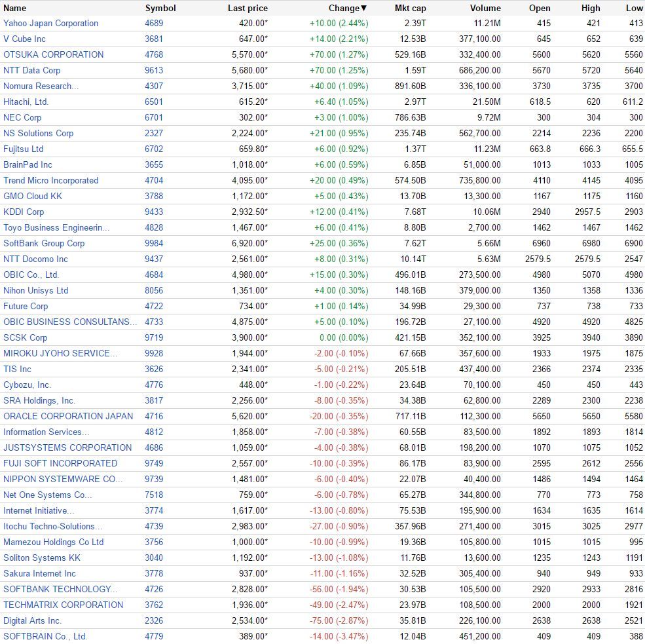
Task: Sort by Mkt cap column header
Action: point(410,9)
